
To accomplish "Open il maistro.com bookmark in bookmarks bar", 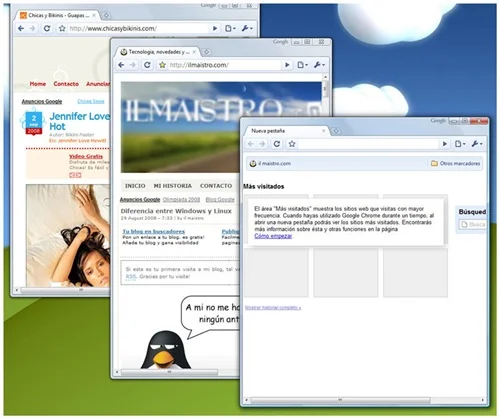I will [270, 164].
